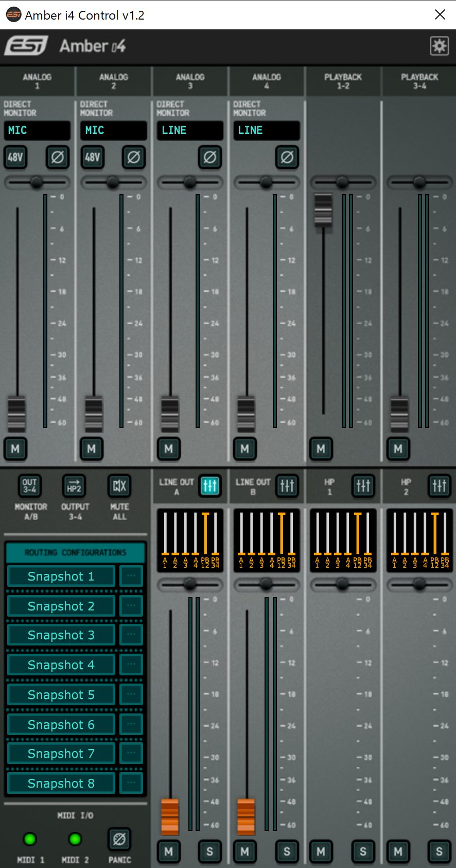The width and height of the screenshot is (456, 868).
Task: Mute the HP 1 headphone output
Action: tap(321, 852)
